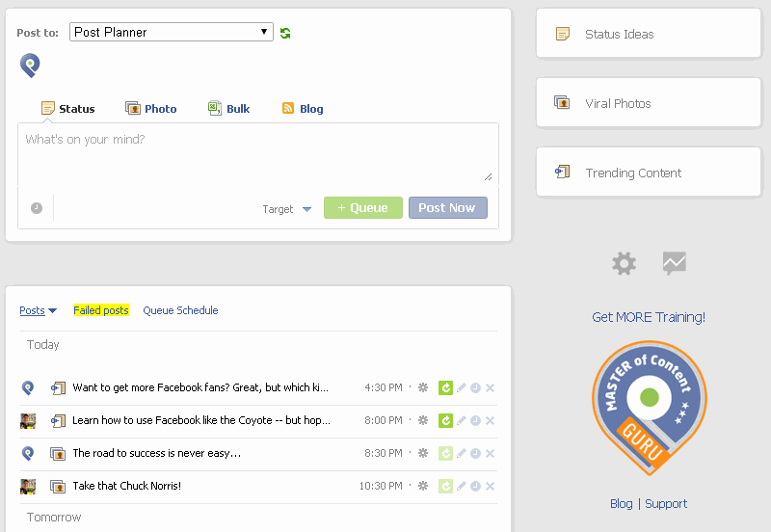Expand the Posts filter dropdown
The image size is (771, 532).
(39, 310)
